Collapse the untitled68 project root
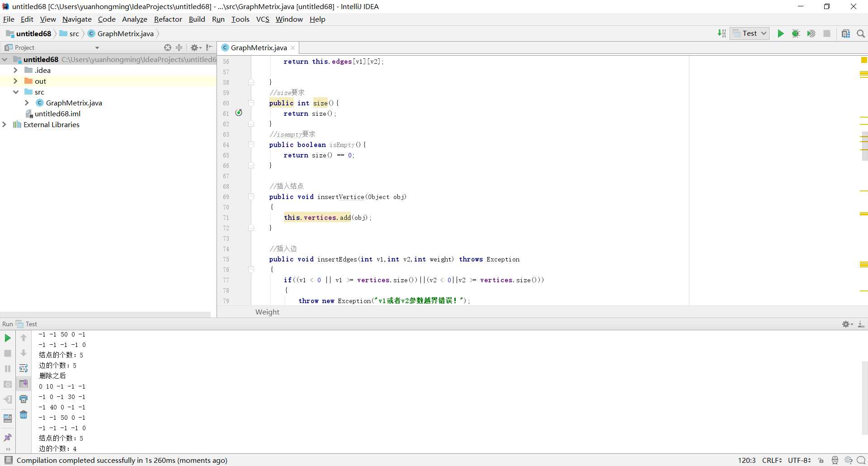The height and width of the screenshot is (466, 868). pos(5,59)
